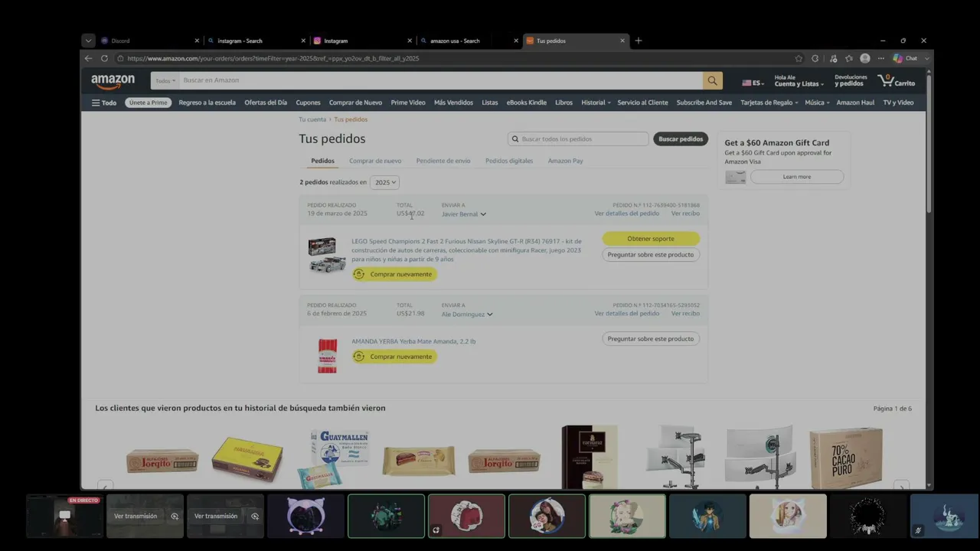Reload the page with the refresh icon
This screenshot has height=551, width=980.
pos(104,58)
